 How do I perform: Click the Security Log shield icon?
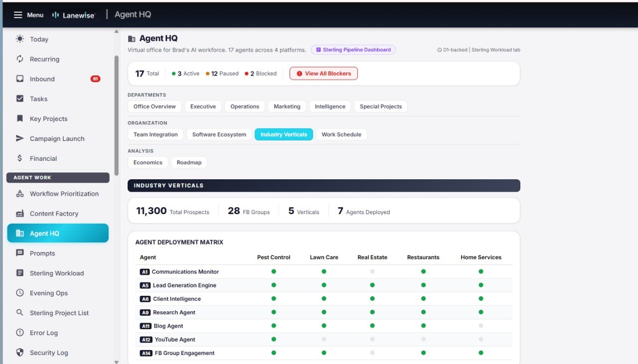(x=20, y=353)
